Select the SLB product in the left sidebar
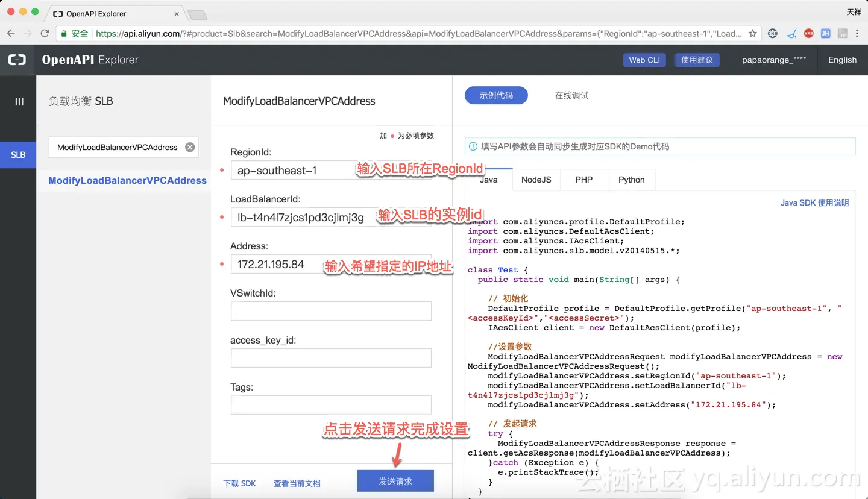Image resolution: width=868 pixels, height=499 pixels. click(x=18, y=155)
